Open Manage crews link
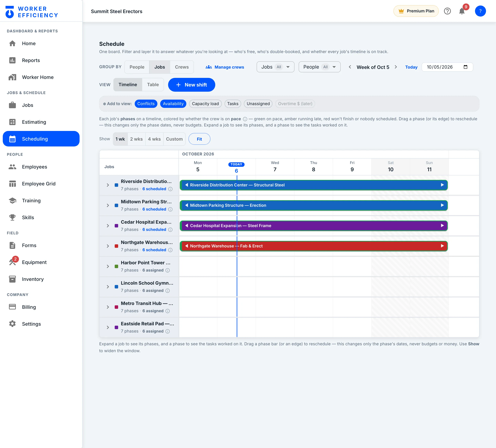 tap(225, 67)
